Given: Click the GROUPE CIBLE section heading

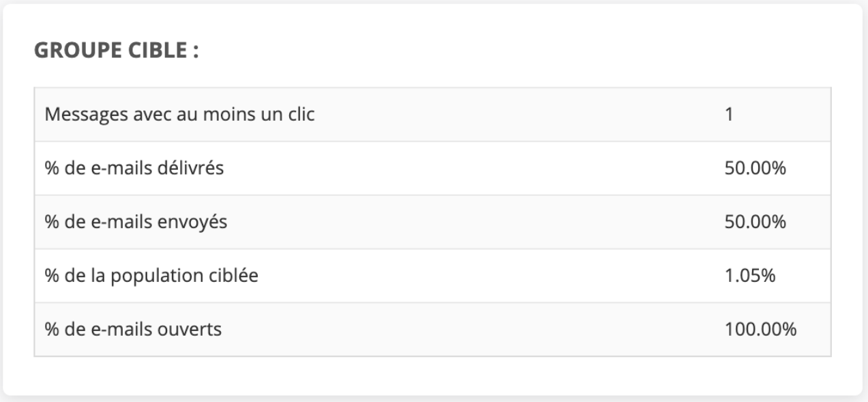Looking at the screenshot, I should point(116,52).
